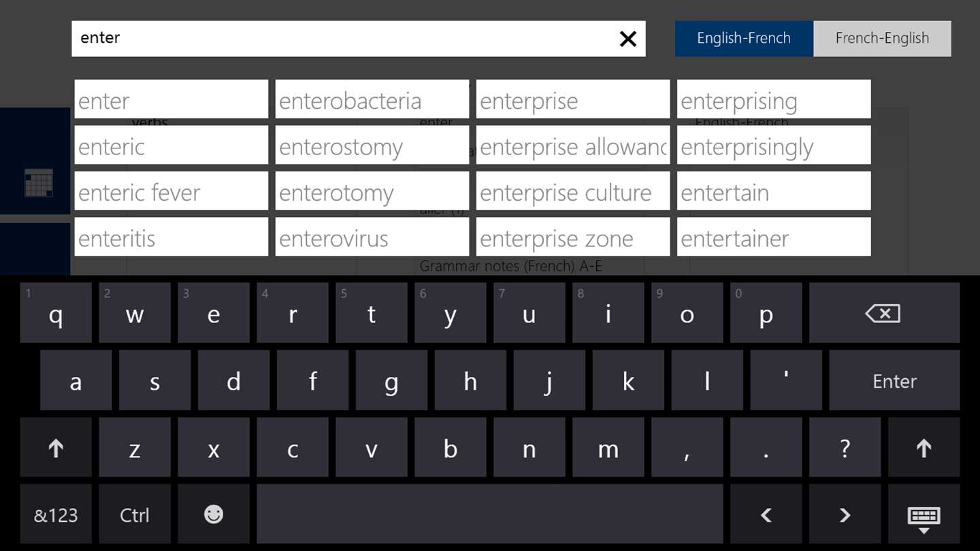This screenshot has height=551, width=980.
Task: Click inside the search text field
Action: pyautogui.click(x=340, y=39)
